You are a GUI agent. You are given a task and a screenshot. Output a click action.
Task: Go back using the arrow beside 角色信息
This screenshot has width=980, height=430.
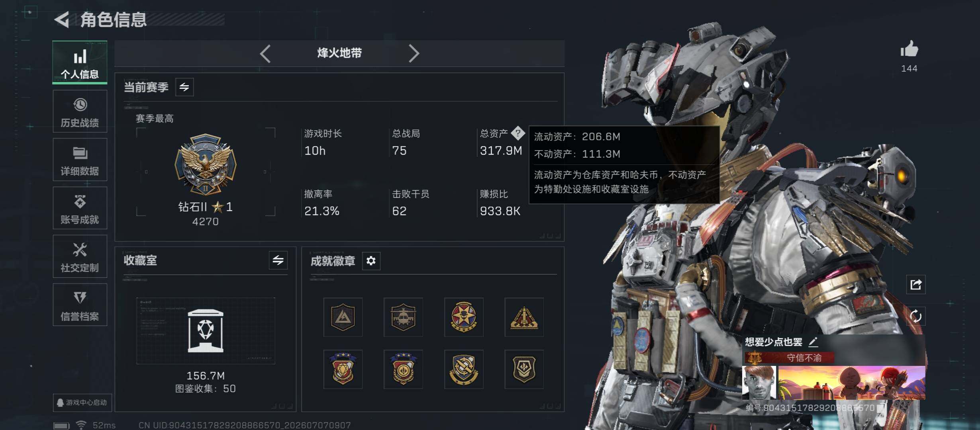click(x=62, y=20)
